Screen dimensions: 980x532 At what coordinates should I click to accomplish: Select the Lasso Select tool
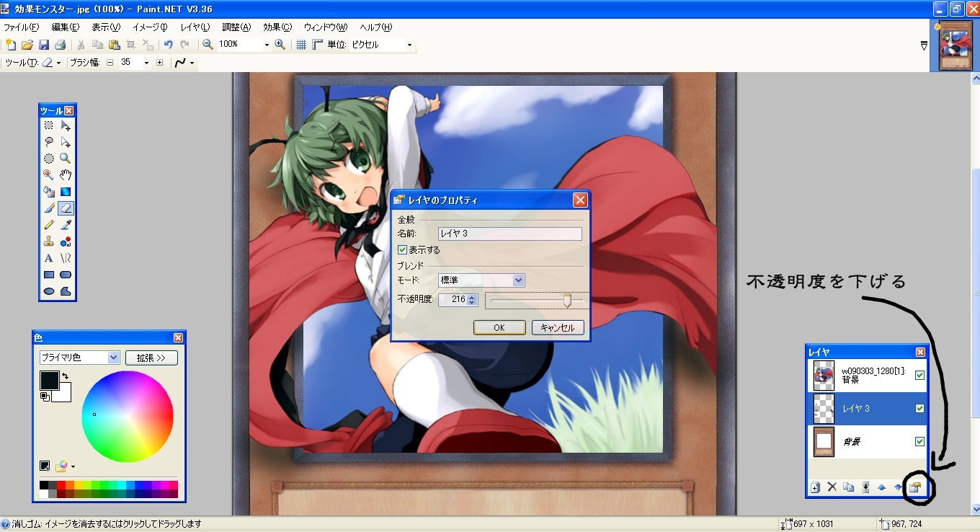pyautogui.click(x=49, y=142)
